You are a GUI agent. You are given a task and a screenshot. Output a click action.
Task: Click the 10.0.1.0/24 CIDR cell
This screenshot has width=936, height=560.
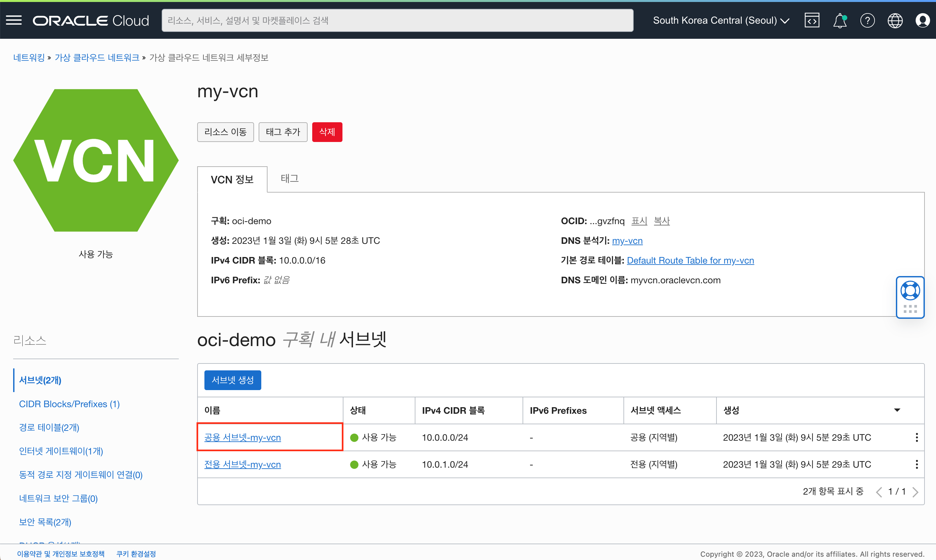coord(445,464)
